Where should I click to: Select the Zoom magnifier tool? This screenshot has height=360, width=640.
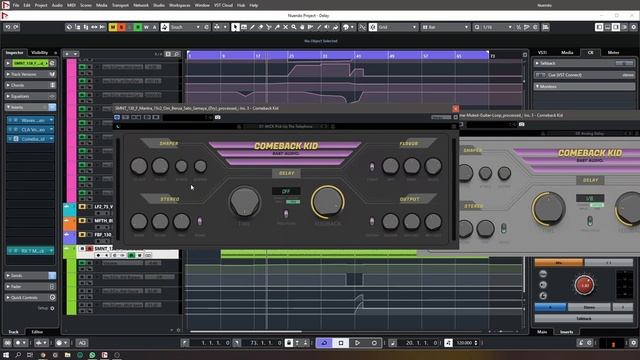tap(293, 27)
